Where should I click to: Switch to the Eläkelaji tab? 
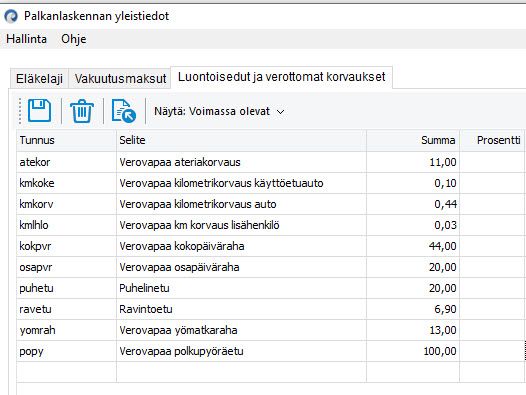[x=39, y=79]
